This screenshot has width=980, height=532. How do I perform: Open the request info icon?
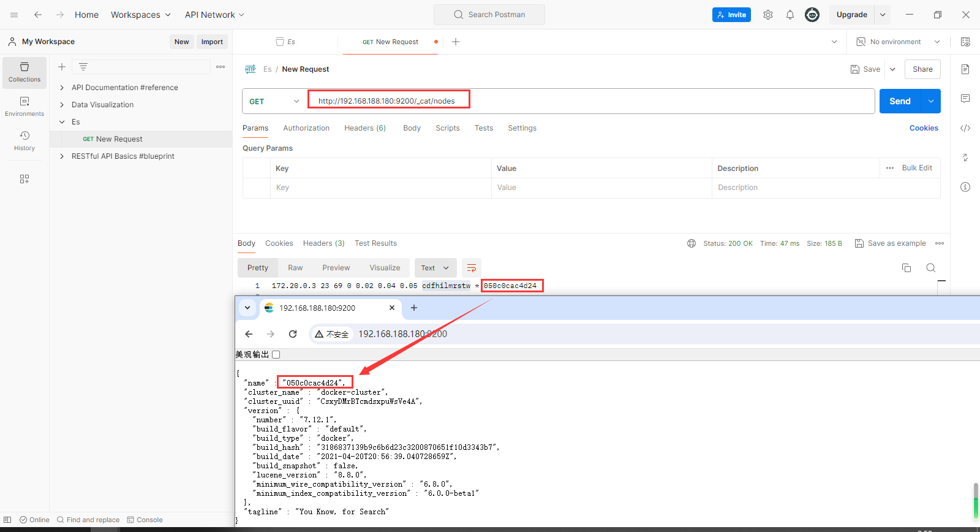tap(965, 187)
